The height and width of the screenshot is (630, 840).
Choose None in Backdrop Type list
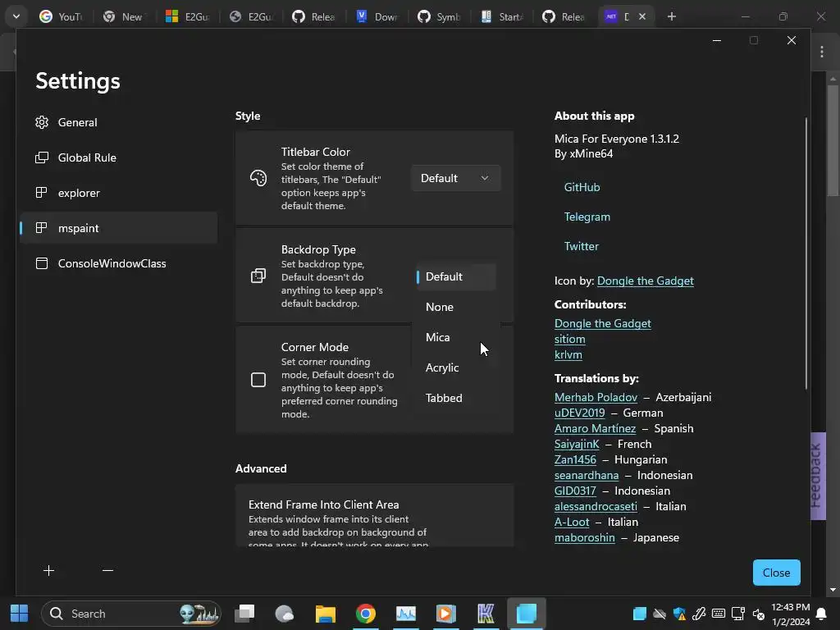click(x=456, y=307)
